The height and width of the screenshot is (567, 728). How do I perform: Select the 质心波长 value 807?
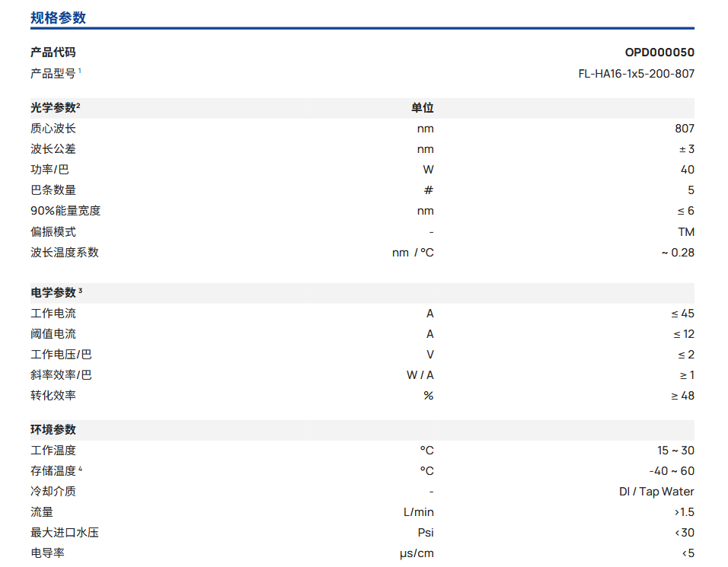click(x=684, y=129)
